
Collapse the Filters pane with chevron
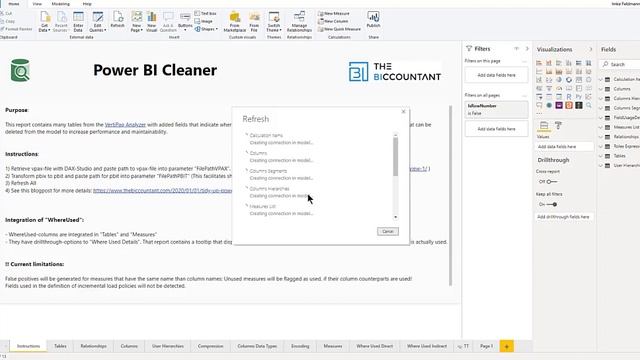[527, 49]
